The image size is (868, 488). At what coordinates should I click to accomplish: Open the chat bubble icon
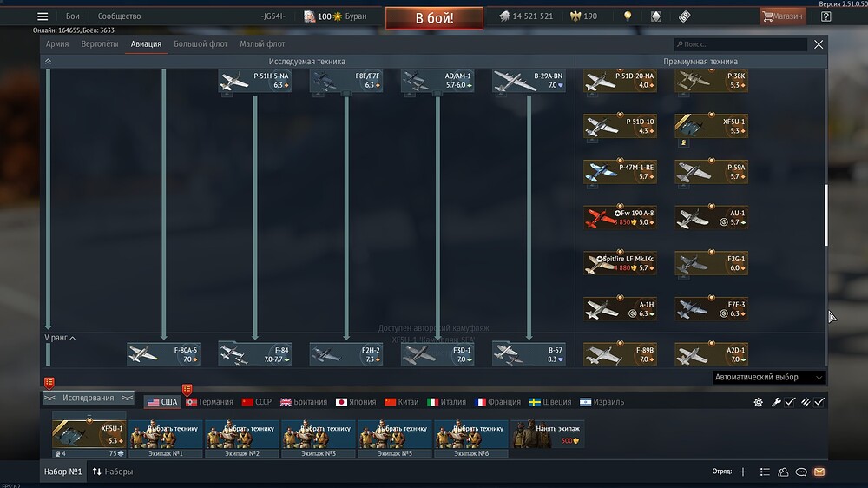pyautogui.click(x=801, y=472)
